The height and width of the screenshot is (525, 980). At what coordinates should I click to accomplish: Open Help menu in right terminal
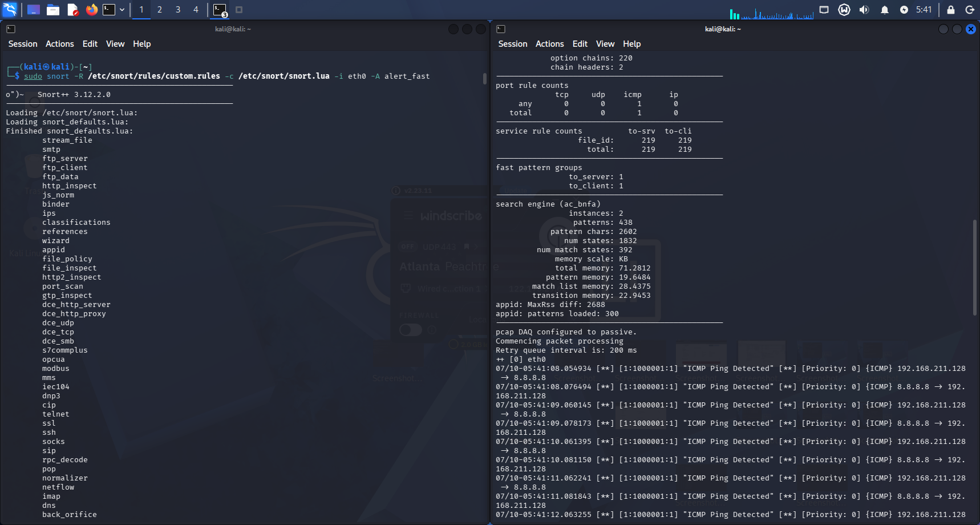632,44
